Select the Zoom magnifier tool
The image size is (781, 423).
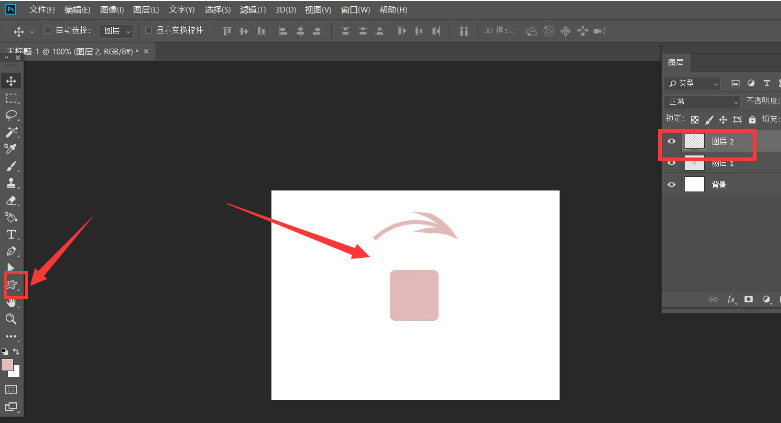11,319
